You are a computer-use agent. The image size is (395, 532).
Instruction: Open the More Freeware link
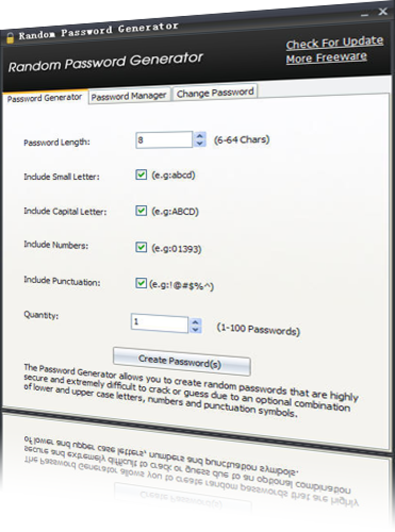(x=326, y=58)
